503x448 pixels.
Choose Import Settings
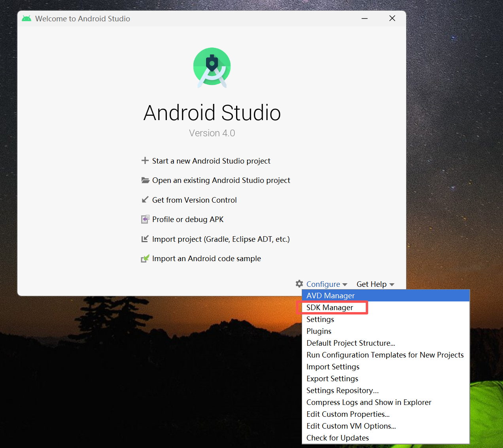coord(386,367)
